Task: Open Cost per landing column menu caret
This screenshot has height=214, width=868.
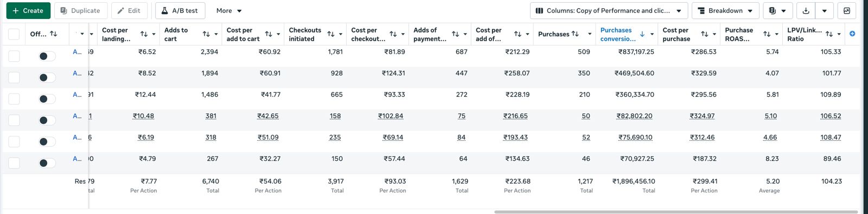Action: click(x=154, y=34)
